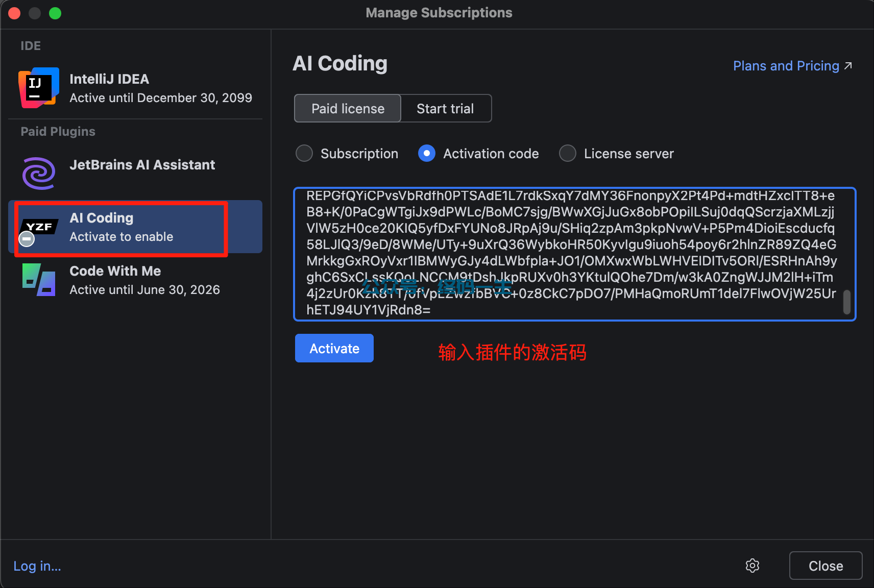Open settings via the gear icon
The width and height of the screenshot is (874, 588).
point(752,566)
